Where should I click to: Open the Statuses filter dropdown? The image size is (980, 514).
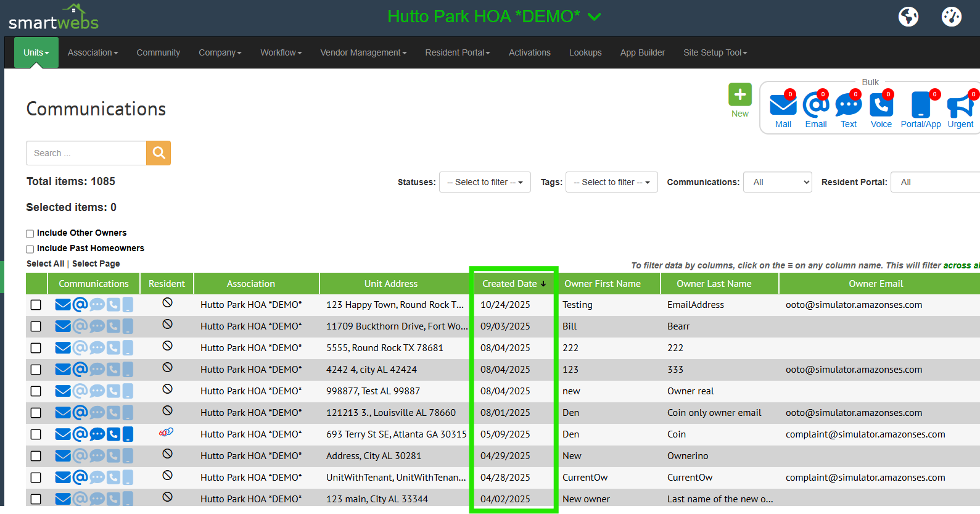(485, 182)
